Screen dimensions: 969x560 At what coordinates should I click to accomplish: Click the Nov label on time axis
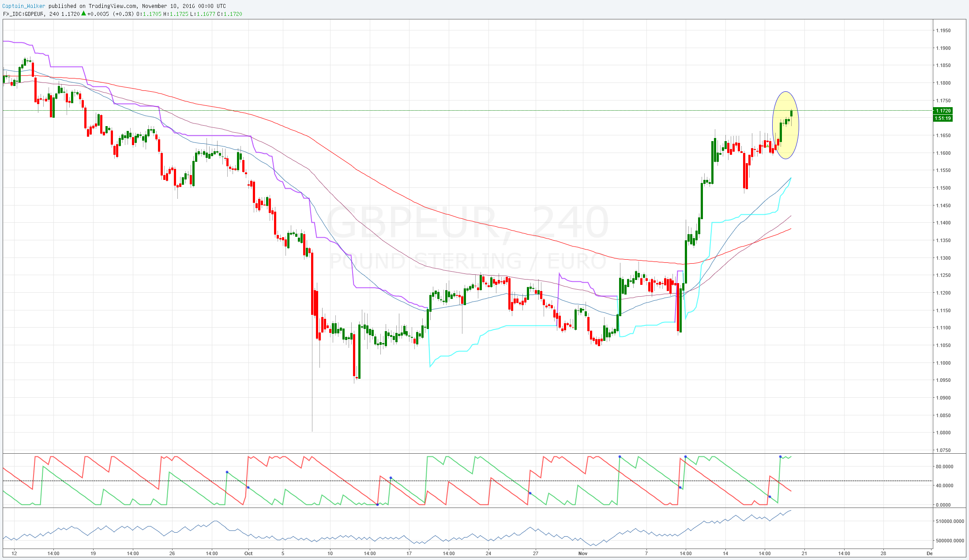click(583, 553)
